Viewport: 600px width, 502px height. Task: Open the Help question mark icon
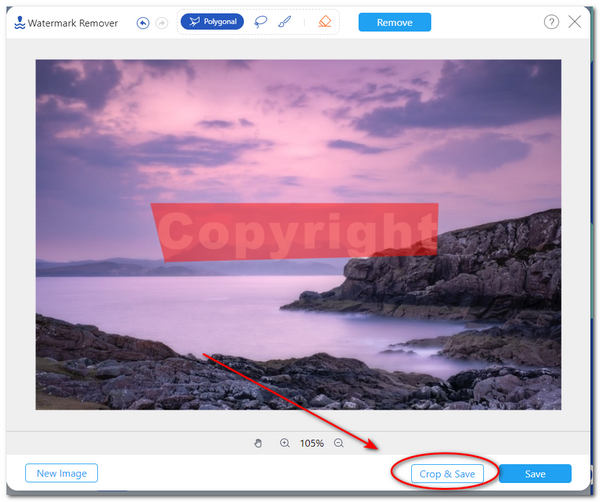click(x=551, y=22)
